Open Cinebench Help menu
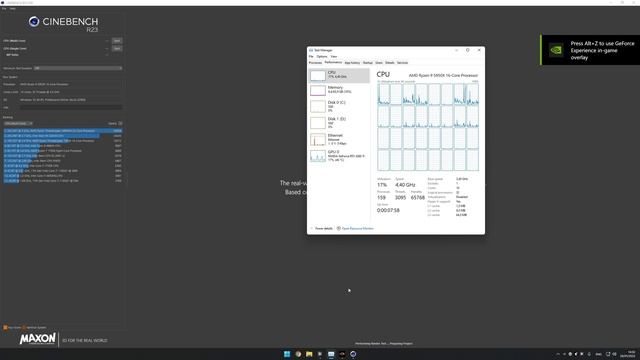640x360 pixels. (x=13, y=9)
